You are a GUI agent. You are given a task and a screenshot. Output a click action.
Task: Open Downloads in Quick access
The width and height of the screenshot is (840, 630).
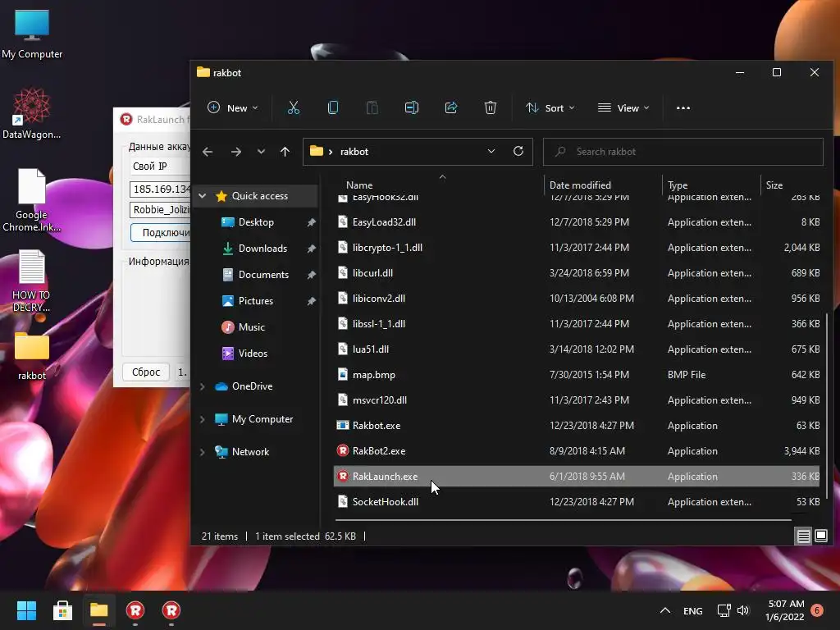262,248
